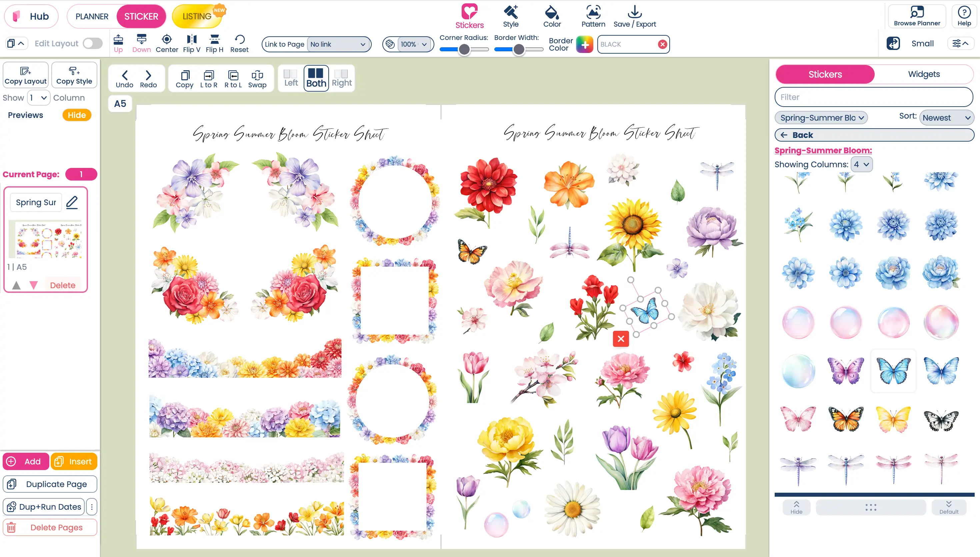Click the Duplicate Page button
980x557 pixels.
click(x=50, y=484)
